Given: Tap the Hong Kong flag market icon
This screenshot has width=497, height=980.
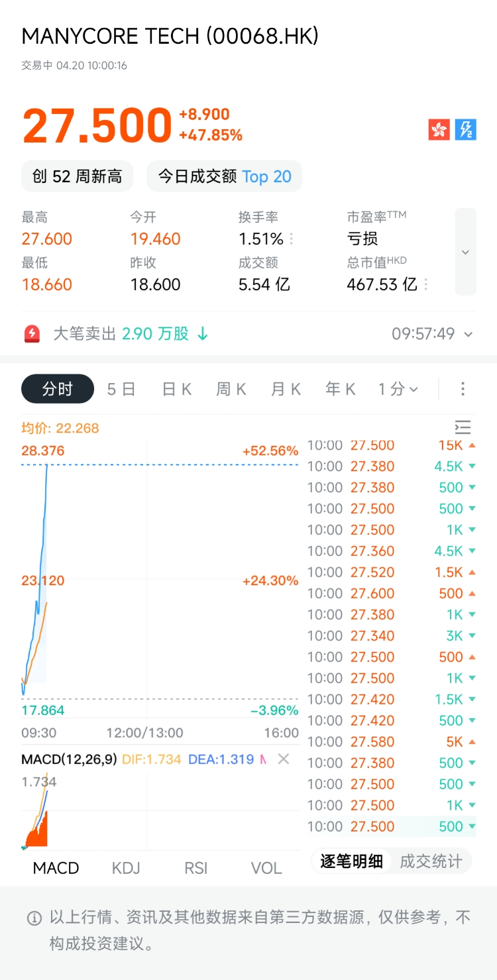Looking at the screenshot, I should pos(439,129).
